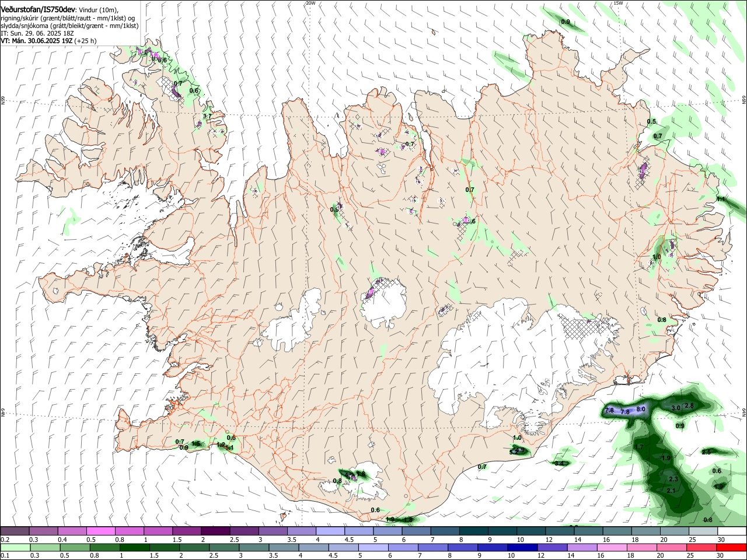The width and height of the screenshot is (747, 560).
Task: Click the 3.4 value south of the coast
Action: 559,463
